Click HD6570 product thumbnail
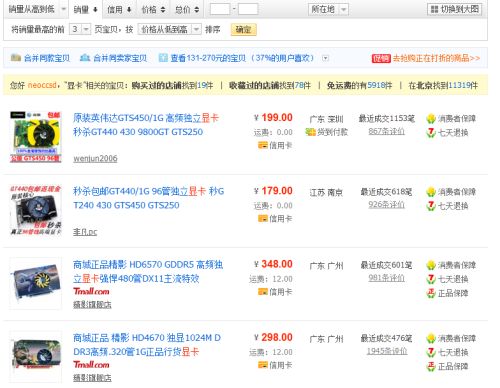The height and width of the screenshot is (388, 500). pos(36,284)
